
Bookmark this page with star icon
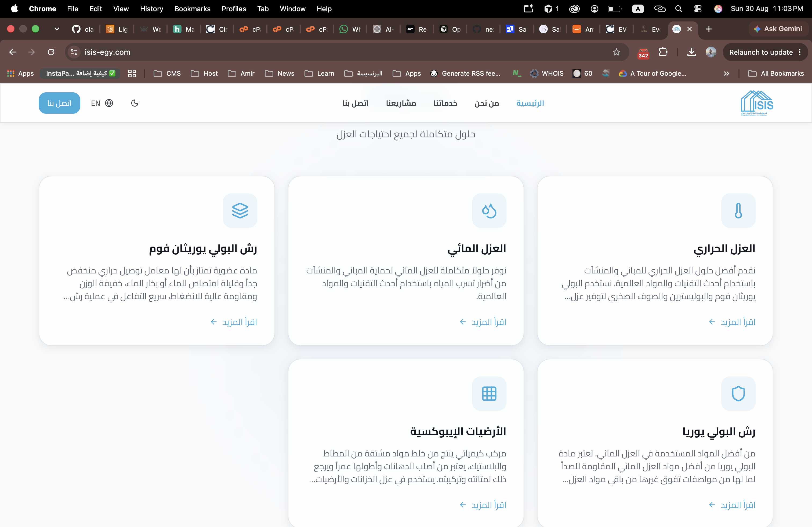point(616,52)
